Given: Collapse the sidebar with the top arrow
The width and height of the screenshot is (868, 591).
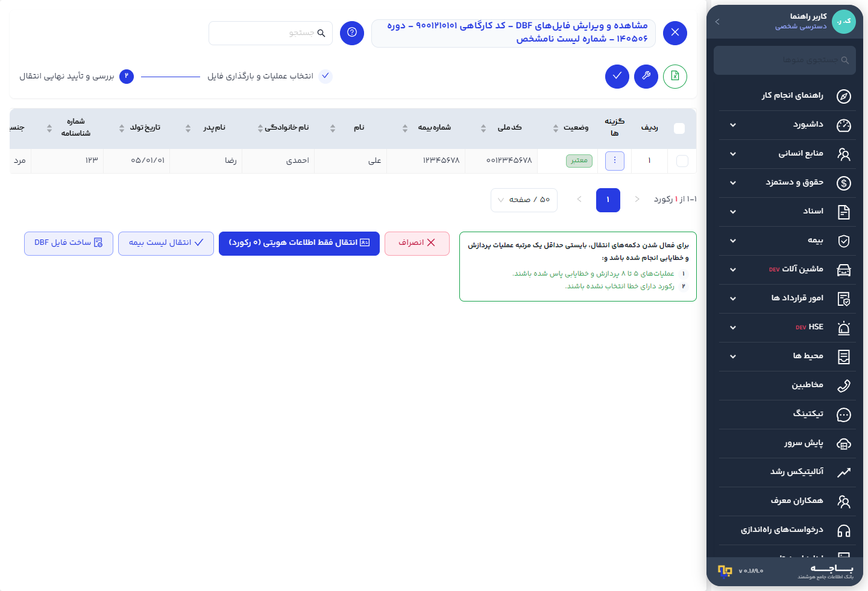Looking at the screenshot, I should click(x=717, y=22).
